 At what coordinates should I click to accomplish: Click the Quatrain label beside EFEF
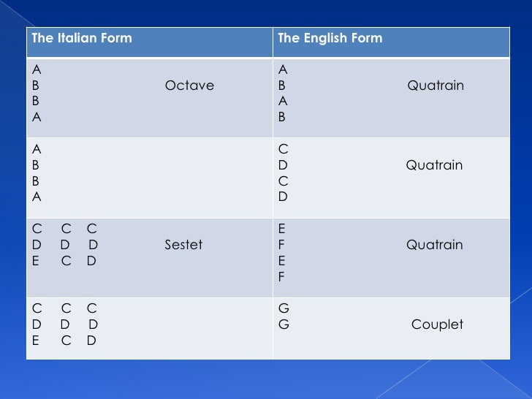click(x=435, y=245)
